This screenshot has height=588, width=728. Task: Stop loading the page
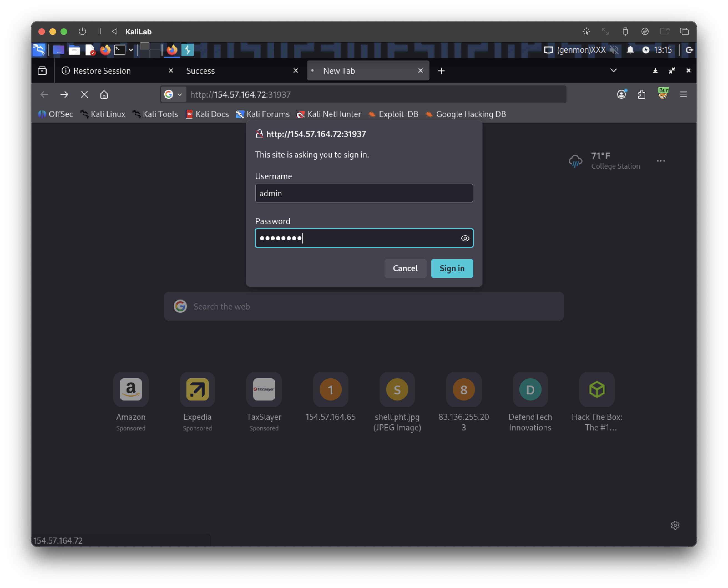pyautogui.click(x=84, y=95)
